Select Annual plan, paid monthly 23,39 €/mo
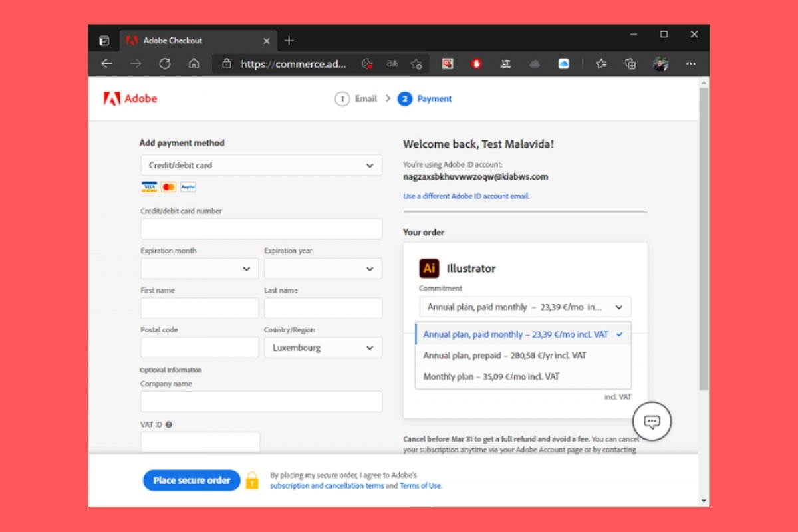Image resolution: width=798 pixels, height=532 pixels. 523,334
